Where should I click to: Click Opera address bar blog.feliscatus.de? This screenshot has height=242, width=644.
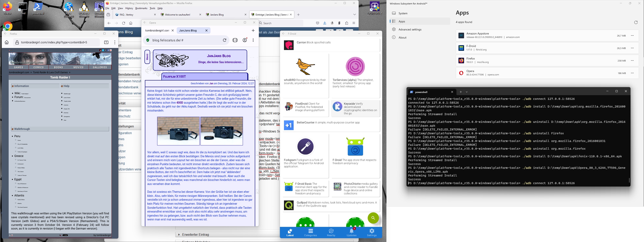tap(186, 40)
